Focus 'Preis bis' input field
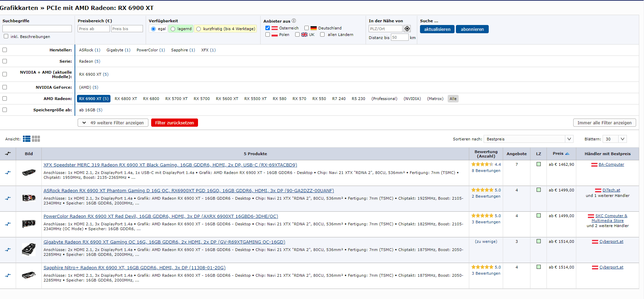 [x=127, y=28]
